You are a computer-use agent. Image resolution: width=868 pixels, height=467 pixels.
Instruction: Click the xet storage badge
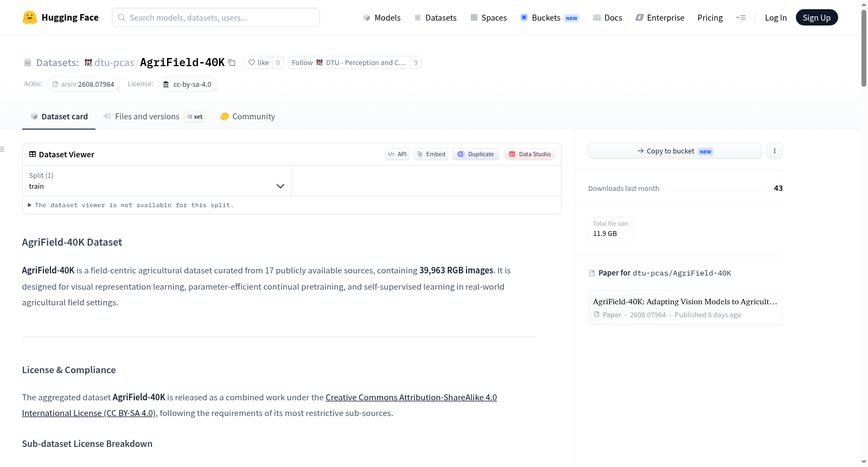[195, 117]
